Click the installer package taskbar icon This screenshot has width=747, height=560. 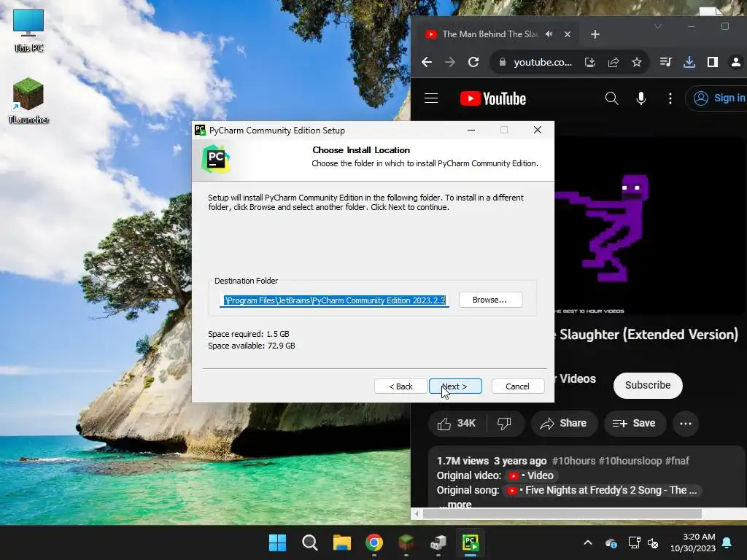coord(438,542)
